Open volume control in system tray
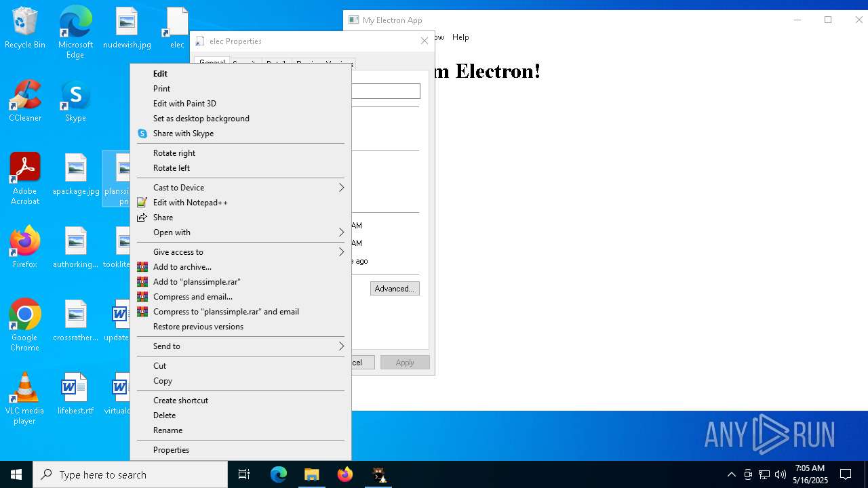Viewport: 868px width, 488px height. coord(780,474)
